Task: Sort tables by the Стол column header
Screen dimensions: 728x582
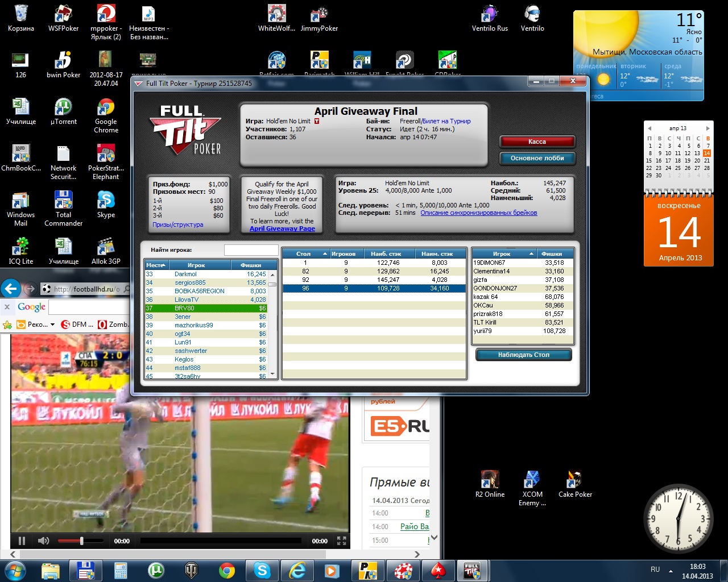Action: pyautogui.click(x=305, y=253)
